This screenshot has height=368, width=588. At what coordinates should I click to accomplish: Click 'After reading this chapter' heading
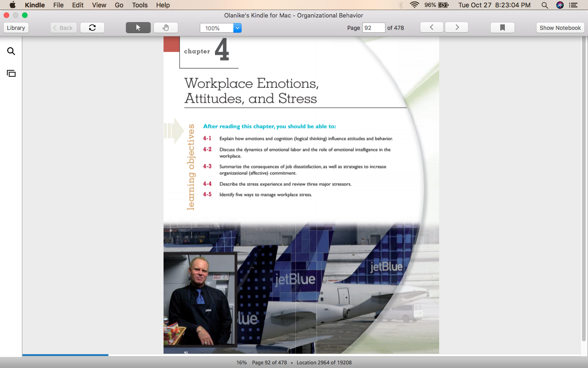pos(270,126)
